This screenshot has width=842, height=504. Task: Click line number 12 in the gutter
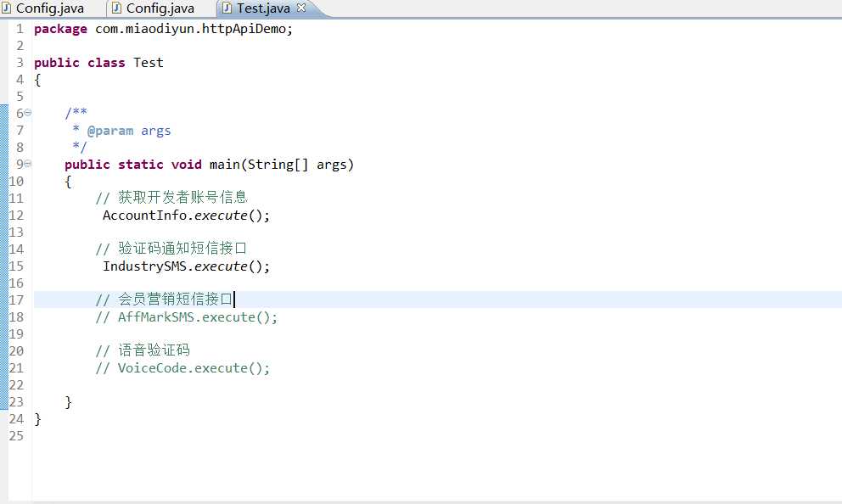click(x=16, y=216)
